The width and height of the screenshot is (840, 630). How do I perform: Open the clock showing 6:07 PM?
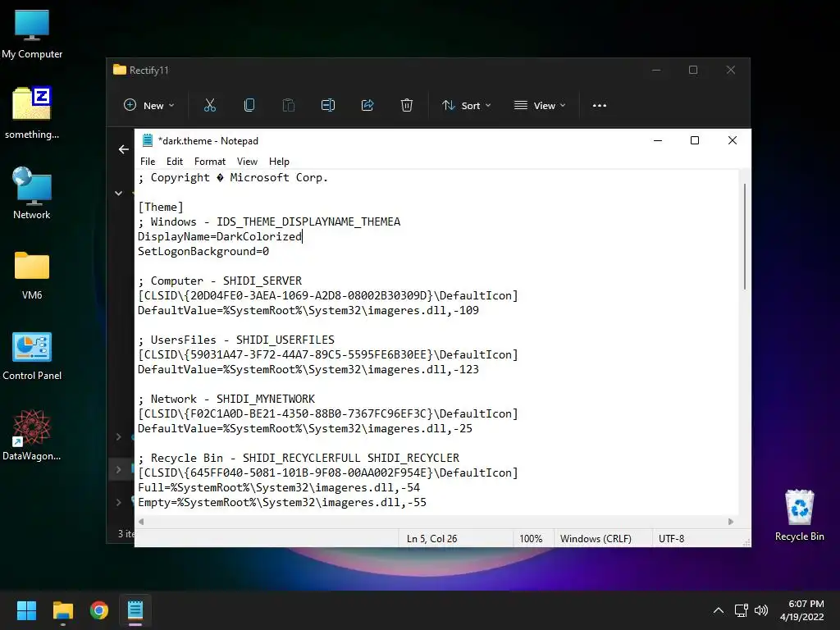pyautogui.click(x=802, y=610)
